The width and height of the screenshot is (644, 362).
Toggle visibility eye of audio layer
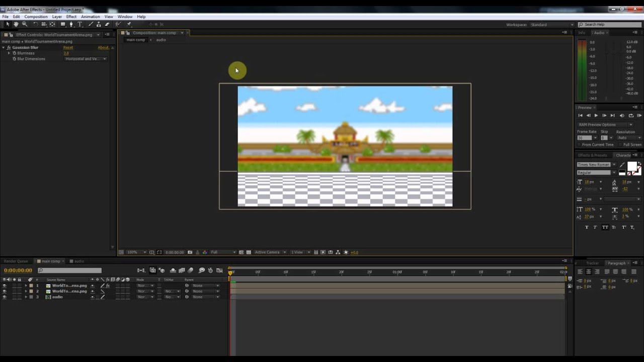click(5, 297)
